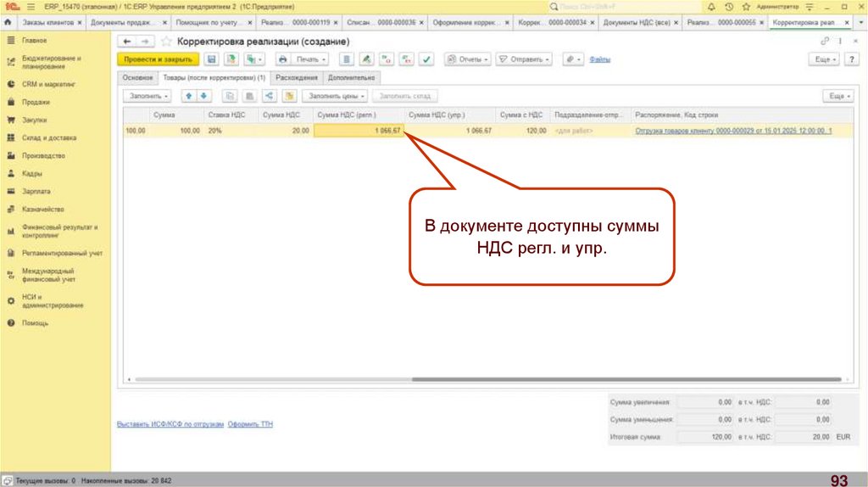This screenshot has width=868, height=487.
Task: Click the Save document diskette icon
Action: 210,59
